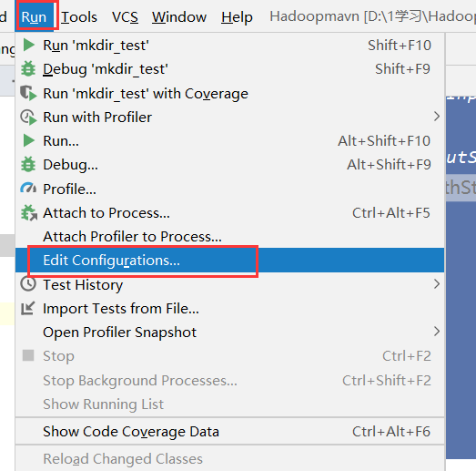Open the Help menu
Screen dimensions: 476x471
point(237,16)
